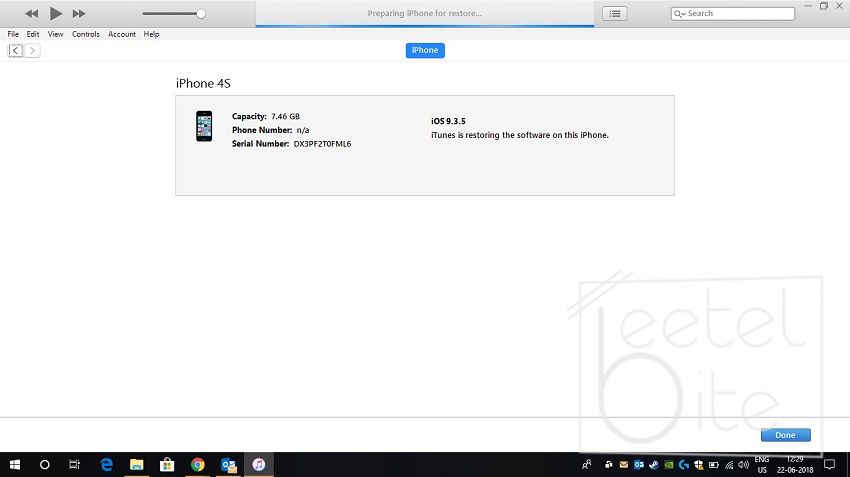Open Microsoft Edge from the taskbar
850x477 pixels.
coord(107,465)
